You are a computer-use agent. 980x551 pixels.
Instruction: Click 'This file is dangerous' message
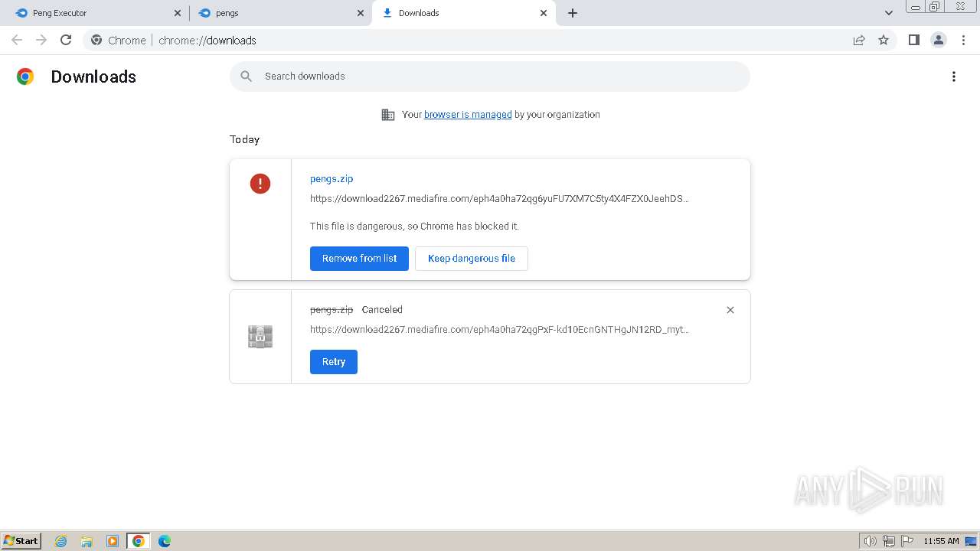(414, 227)
